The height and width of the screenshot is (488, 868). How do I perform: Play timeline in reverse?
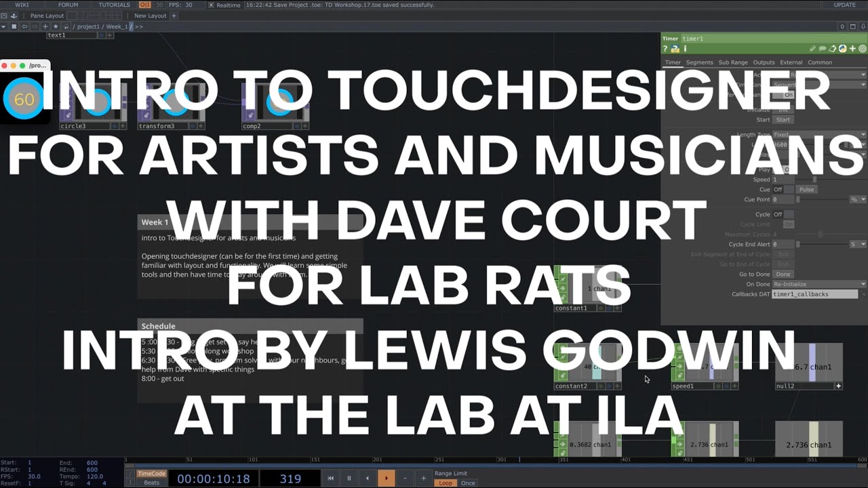coord(368,479)
